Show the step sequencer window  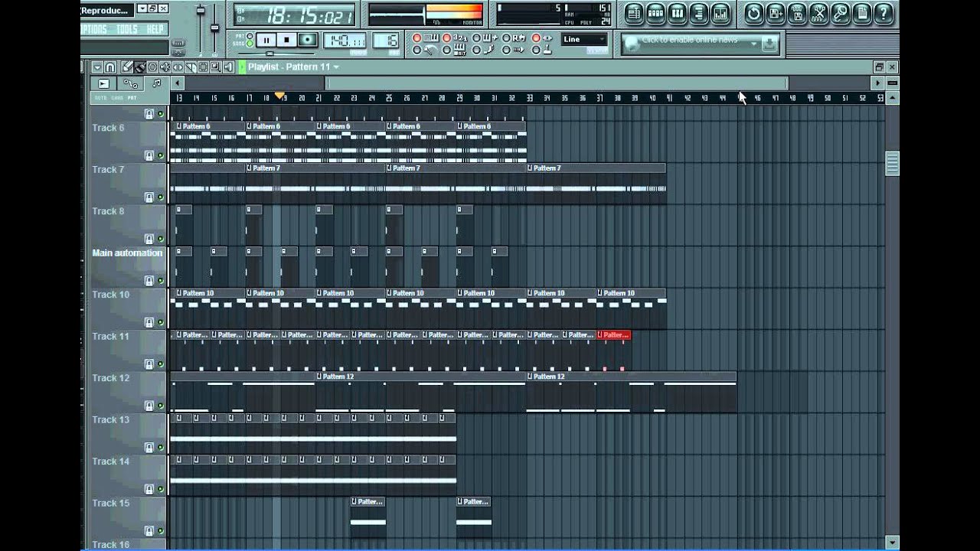[655, 13]
